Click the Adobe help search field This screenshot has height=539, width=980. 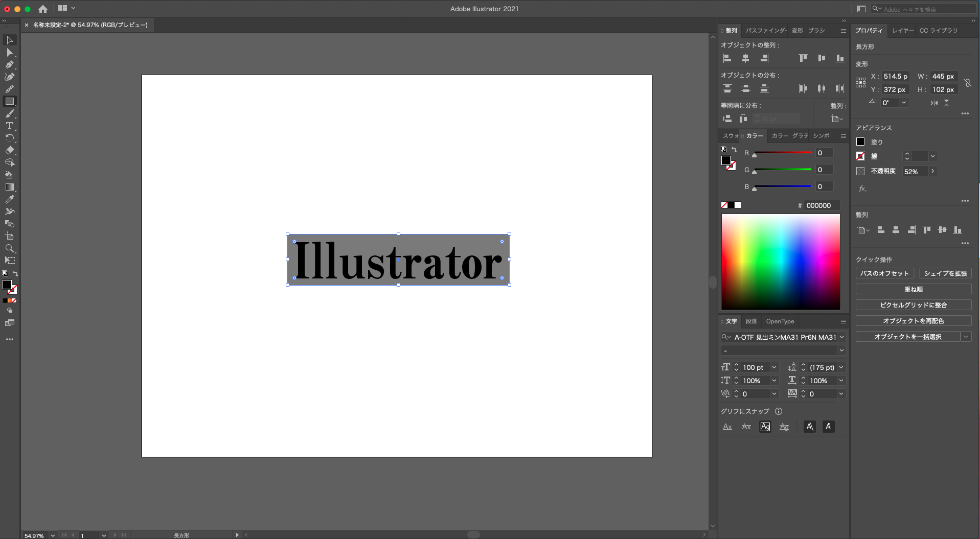[924, 9]
